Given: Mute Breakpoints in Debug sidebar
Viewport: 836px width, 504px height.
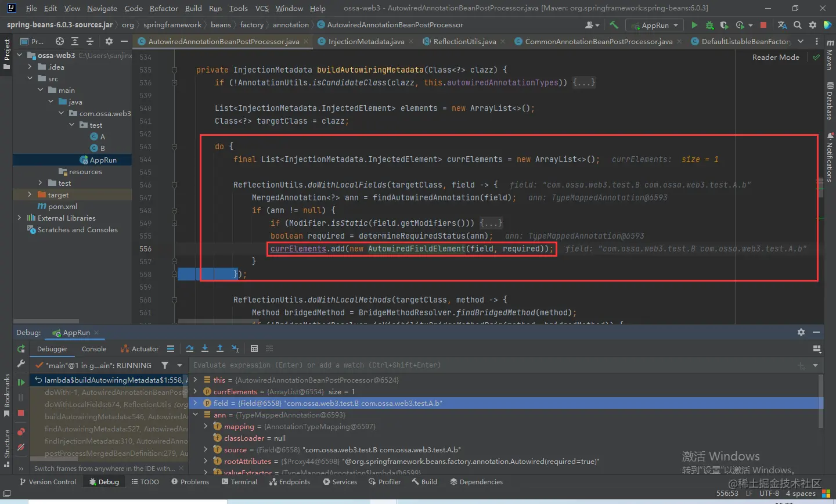Looking at the screenshot, I should coord(21,447).
